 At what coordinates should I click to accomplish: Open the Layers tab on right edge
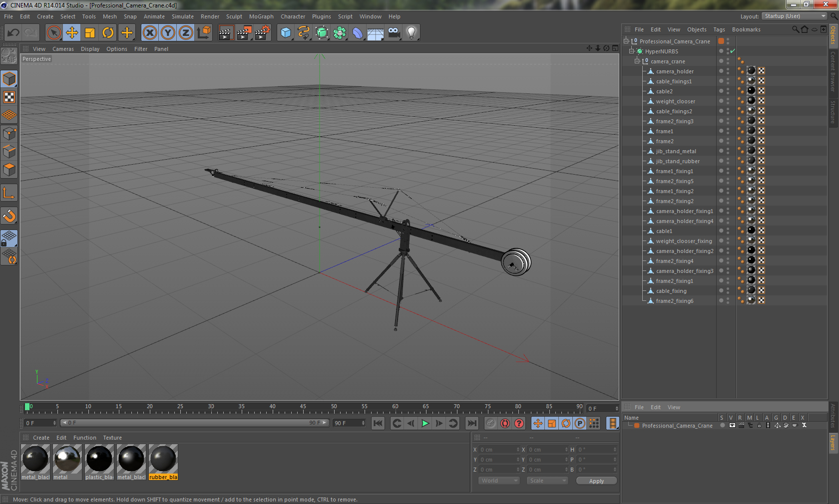(x=833, y=442)
